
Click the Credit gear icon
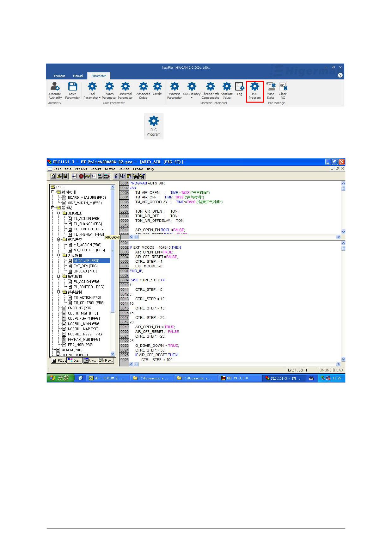157,86
